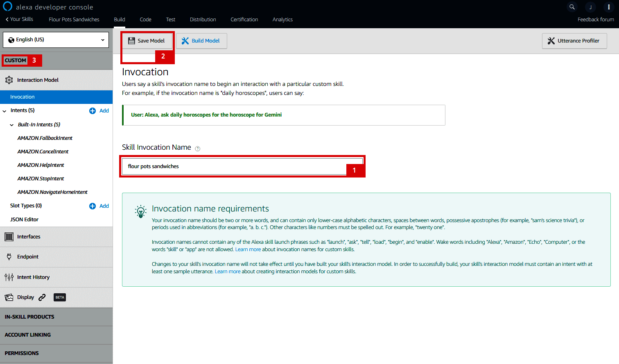Screen dimensions: 619x364
Task: Click inside the Skill Invocation Name field
Action: tap(233, 166)
